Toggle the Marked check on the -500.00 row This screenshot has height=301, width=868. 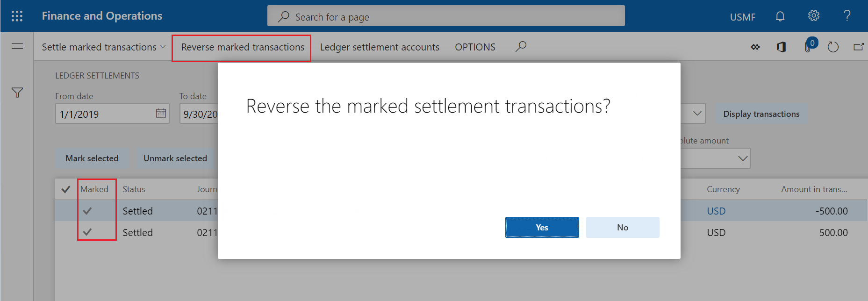pos(87,211)
